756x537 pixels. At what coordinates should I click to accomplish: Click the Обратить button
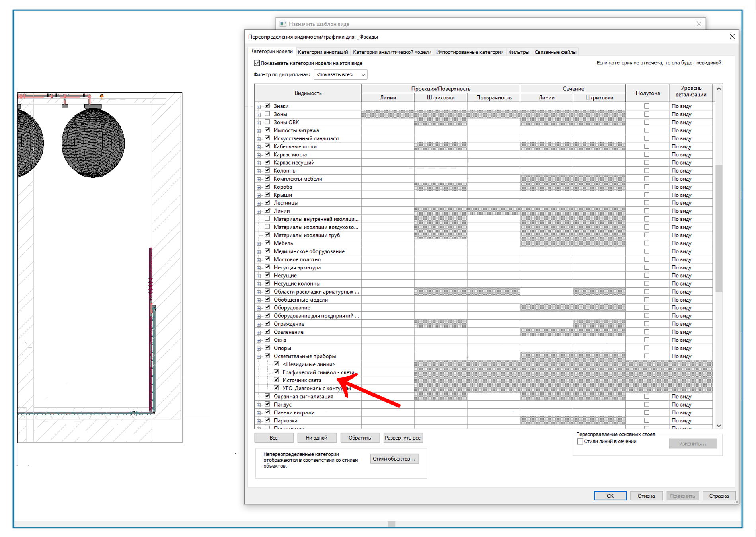click(360, 438)
